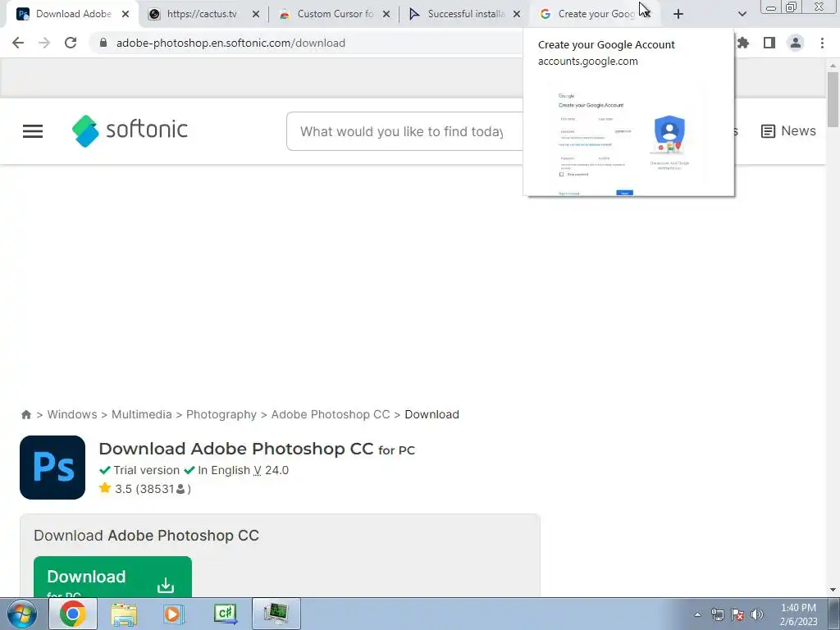Screen dimensions: 840x630
Task: Open the Softonic hamburger menu
Action: click(x=33, y=131)
